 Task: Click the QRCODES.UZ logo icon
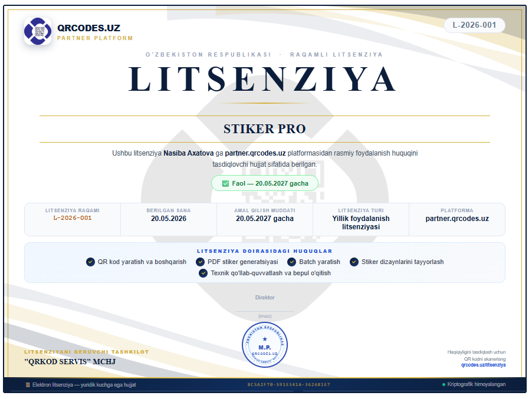point(38,31)
